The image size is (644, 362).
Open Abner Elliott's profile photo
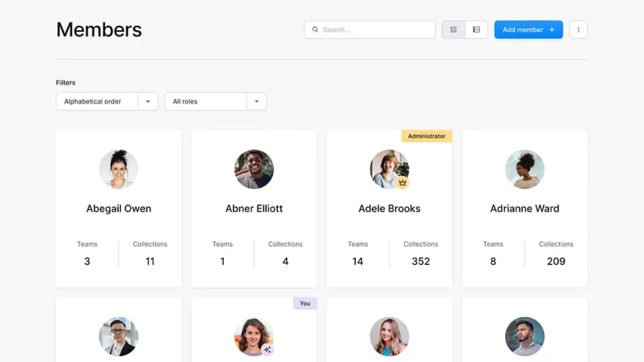(x=254, y=169)
